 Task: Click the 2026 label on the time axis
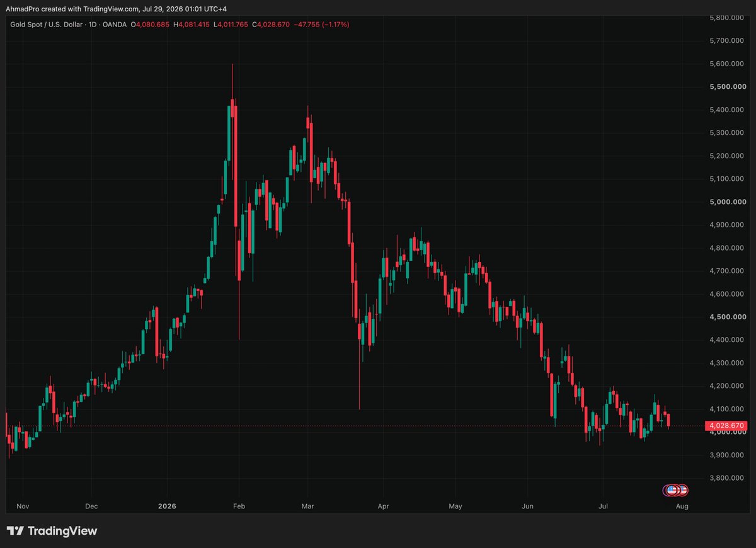[x=167, y=506]
